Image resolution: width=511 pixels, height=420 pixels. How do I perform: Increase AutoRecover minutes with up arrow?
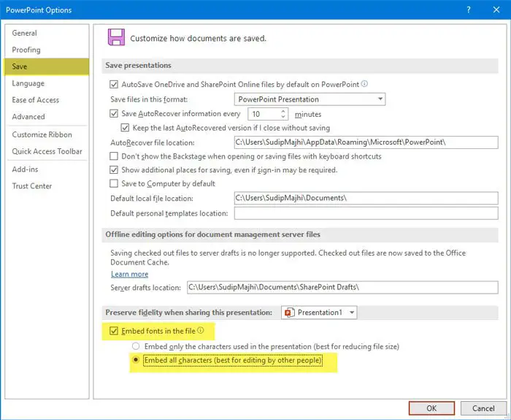click(283, 111)
